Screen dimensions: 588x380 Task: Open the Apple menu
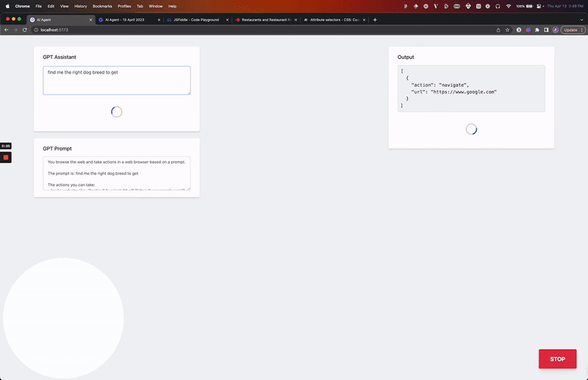click(x=7, y=7)
